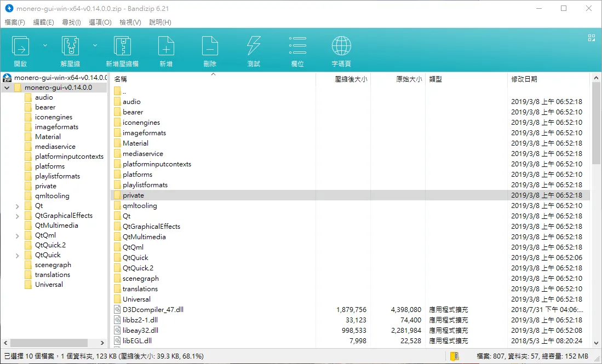This screenshot has height=364, width=602.
Task: Click the Test (測試) lightning icon
Action: click(254, 46)
